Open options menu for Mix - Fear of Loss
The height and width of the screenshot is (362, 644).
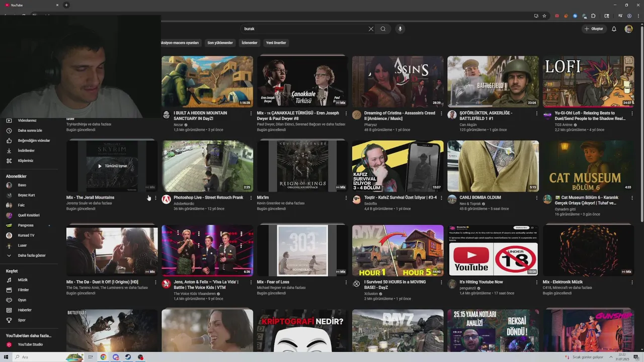pyautogui.click(x=346, y=282)
